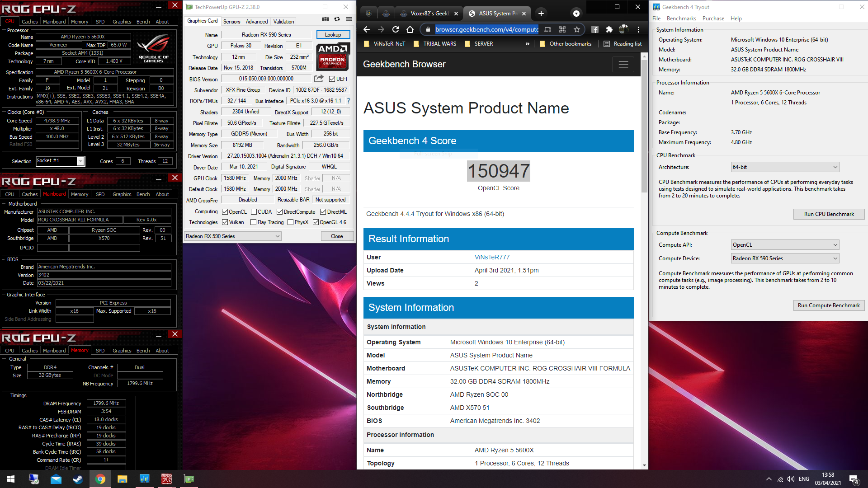Switch to Advanced tab in GPU-Z
868x488 pixels.
tap(257, 22)
